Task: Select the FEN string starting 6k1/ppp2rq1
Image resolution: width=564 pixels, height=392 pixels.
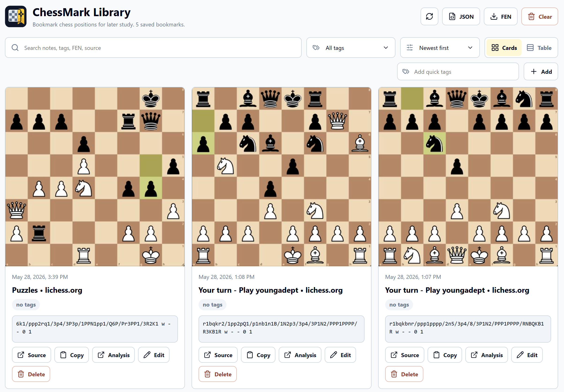Action: (x=95, y=329)
